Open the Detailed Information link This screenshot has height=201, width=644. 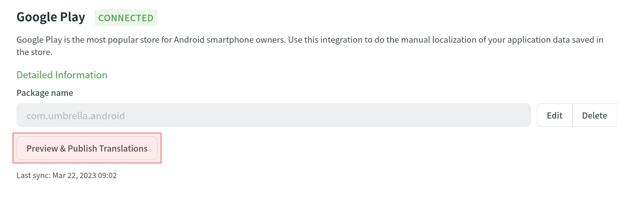[x=62, y=75]
